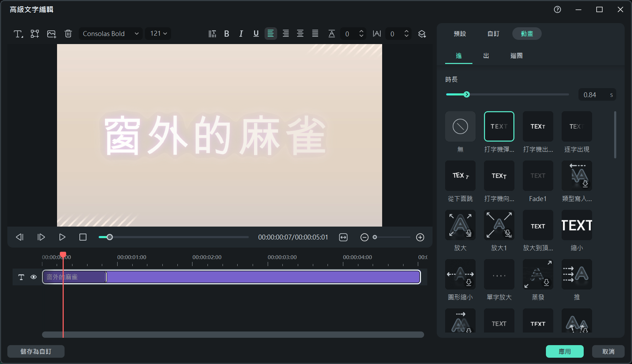Screen dimensions: 632x364
Task: Click the add shape icon in toolbar
Action: [35, 34]
